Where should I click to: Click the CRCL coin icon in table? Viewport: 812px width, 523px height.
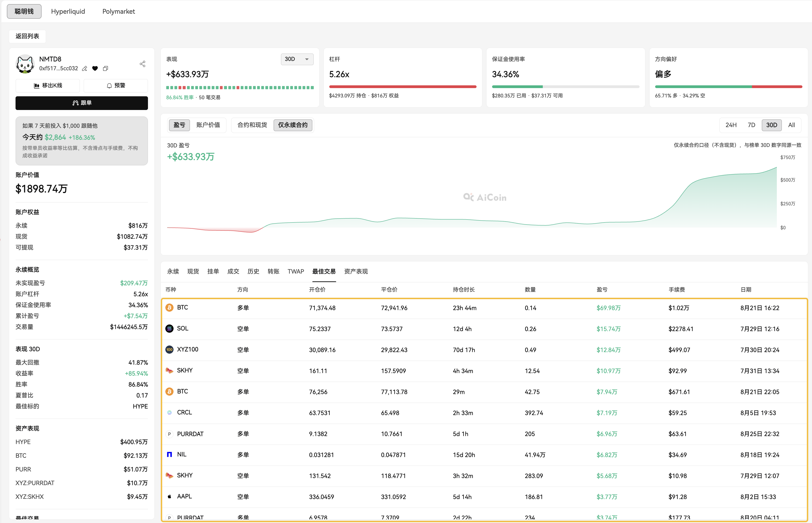(169, 413)
